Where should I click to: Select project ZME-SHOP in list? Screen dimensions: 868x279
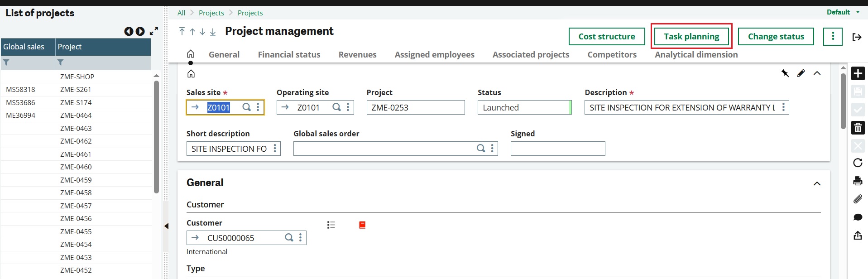point(77,77)
